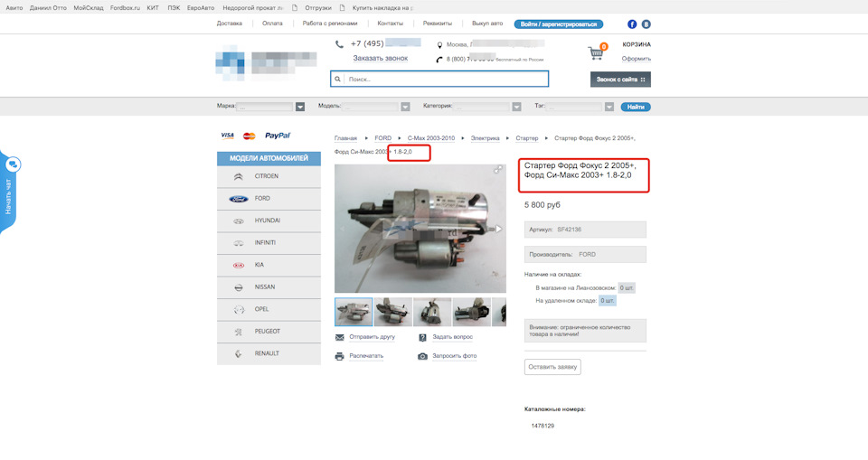This screenshot has width=868, height=460.
Task: Click the Hyundai logo icon
Action: (239, 221)
